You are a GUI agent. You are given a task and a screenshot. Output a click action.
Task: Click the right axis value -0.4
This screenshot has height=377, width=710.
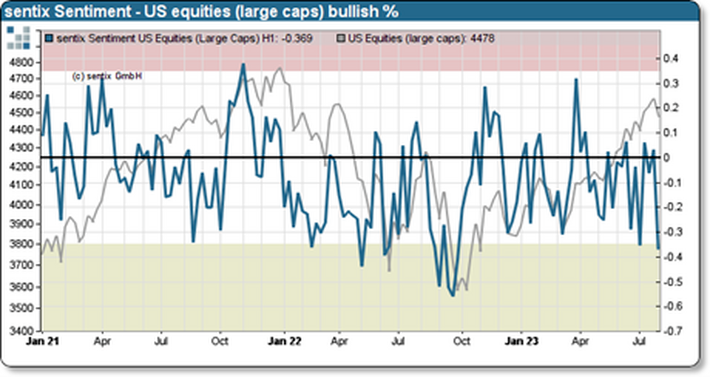pos(672,257)
